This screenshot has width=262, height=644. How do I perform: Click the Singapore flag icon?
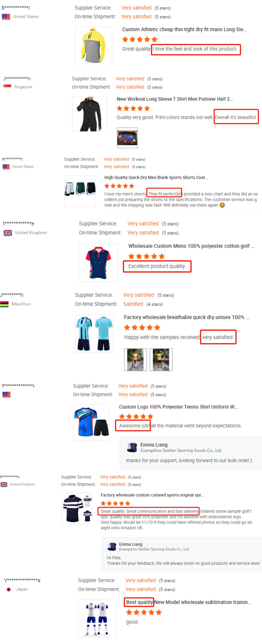point(7,86)
